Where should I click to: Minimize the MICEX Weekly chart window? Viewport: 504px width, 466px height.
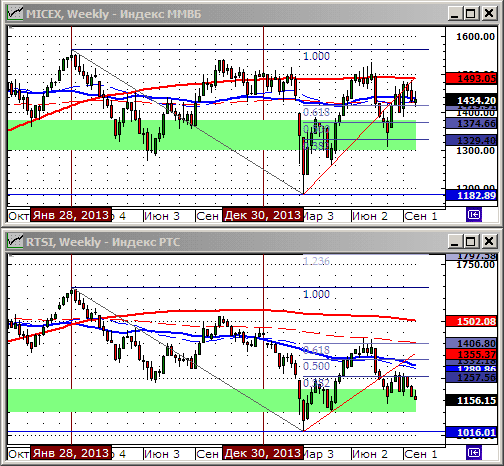click(455, 14)
